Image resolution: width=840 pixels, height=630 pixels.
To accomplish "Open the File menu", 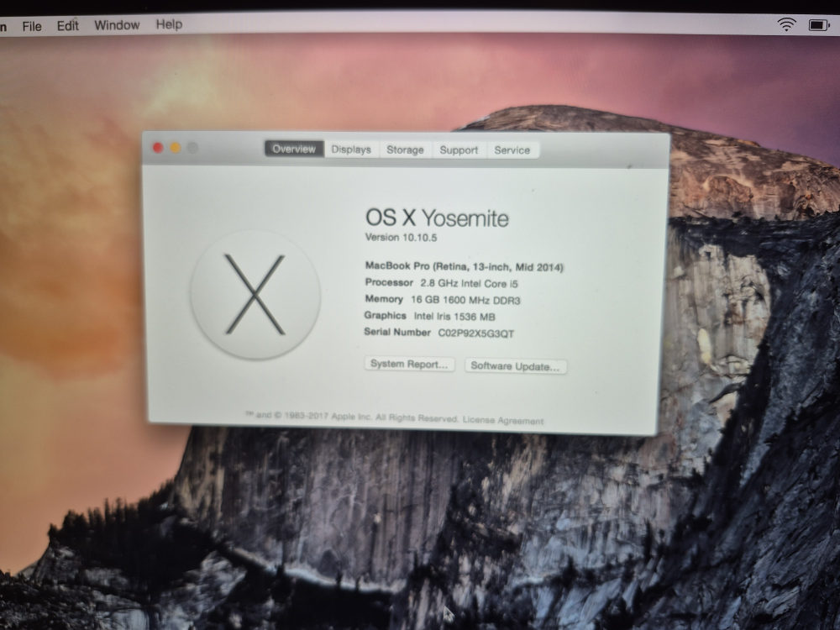I will 32,26.
